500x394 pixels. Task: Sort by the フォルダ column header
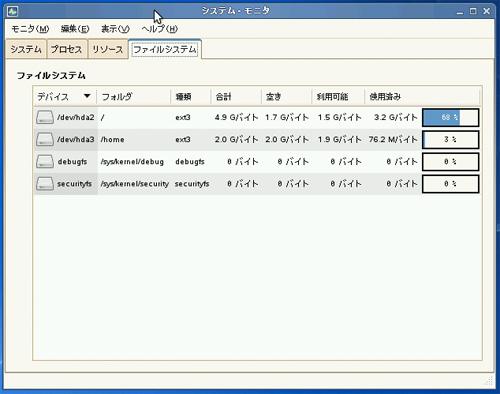click(133, 97)
